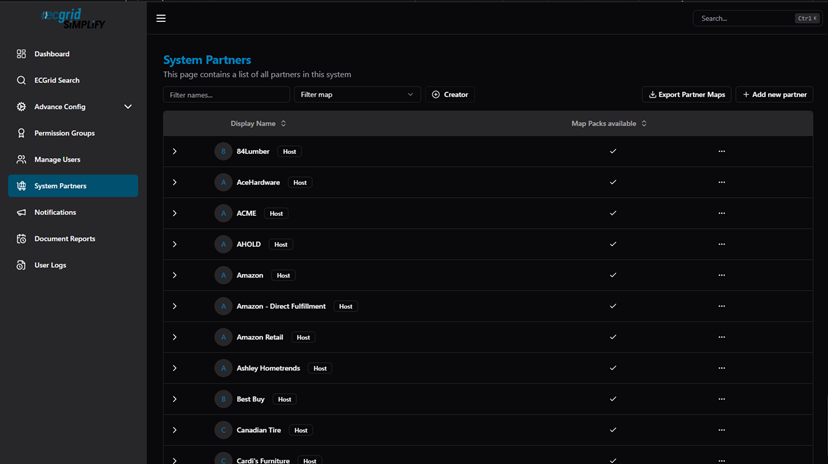Image resolution: width=828 pixels, height=464 pixels.
Task: Open the more options menu for Amazon Retail
Action: point(722,337)
